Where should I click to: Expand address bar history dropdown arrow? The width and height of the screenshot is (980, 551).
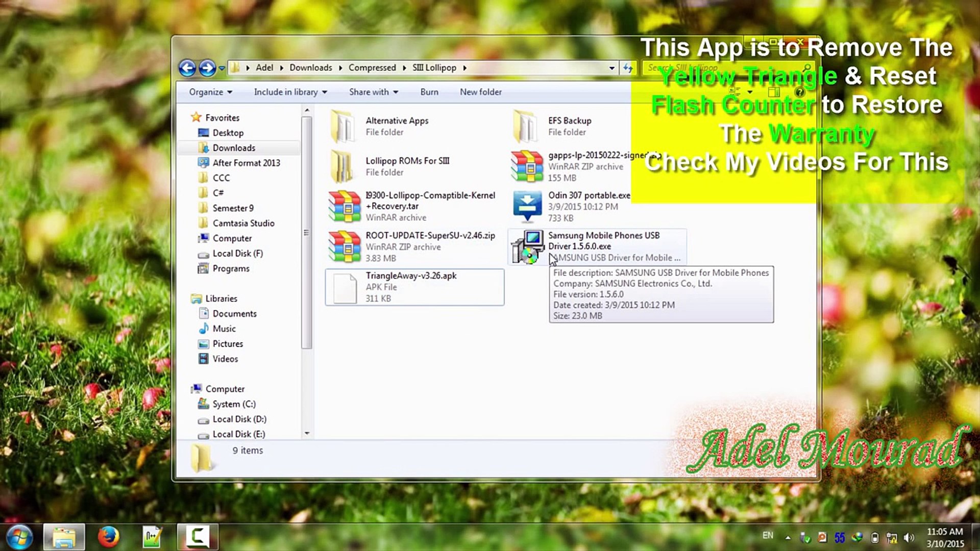611,68
